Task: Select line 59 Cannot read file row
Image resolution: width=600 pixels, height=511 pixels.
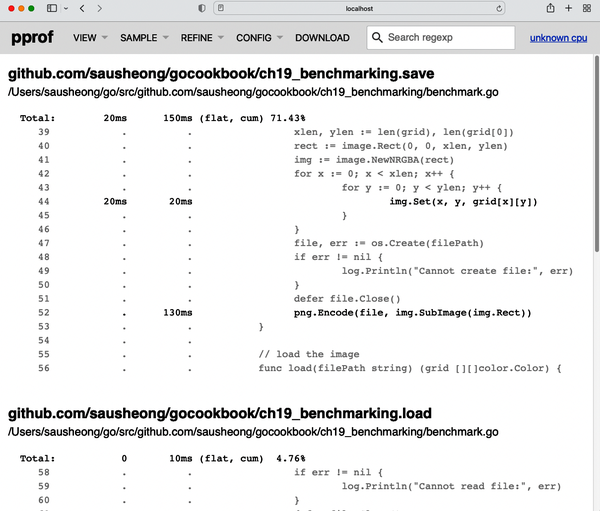Action: pyautogui.click(x=300, y=487)
